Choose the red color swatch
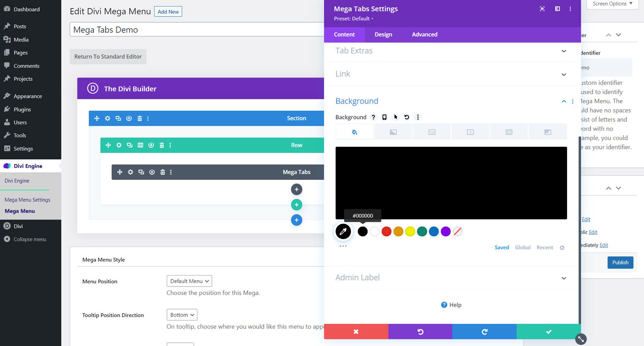 pyautogui.click(x=386, y=231)
